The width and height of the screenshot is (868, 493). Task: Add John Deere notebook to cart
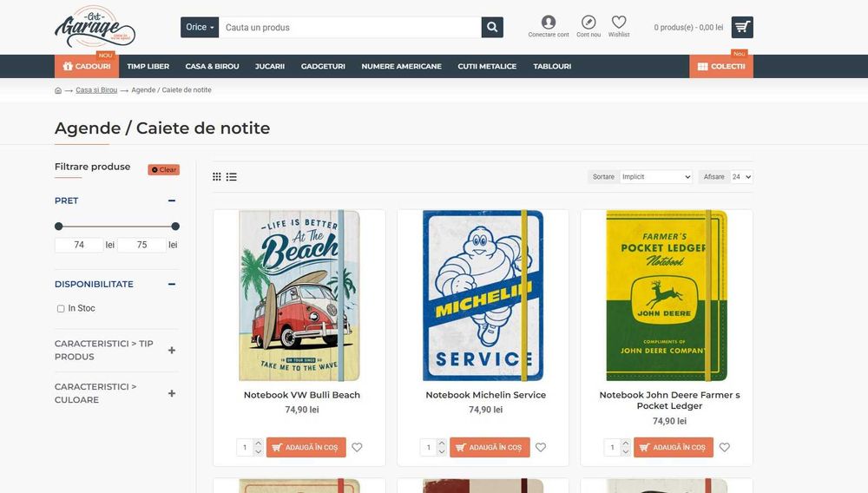(x=674, y=447)
